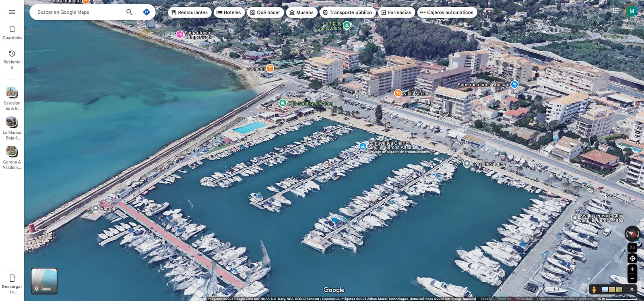Select Camping Santa Clara marker

[x=347, y=25]
